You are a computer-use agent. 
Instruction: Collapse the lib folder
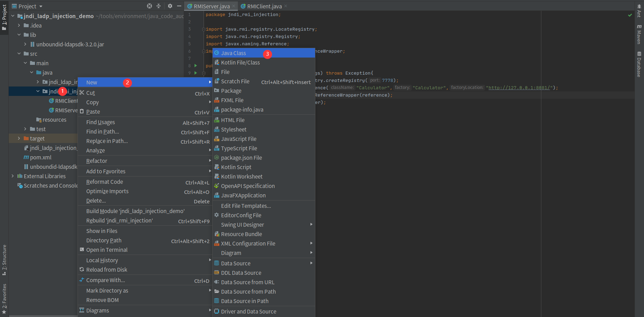(x=19, y=35)
